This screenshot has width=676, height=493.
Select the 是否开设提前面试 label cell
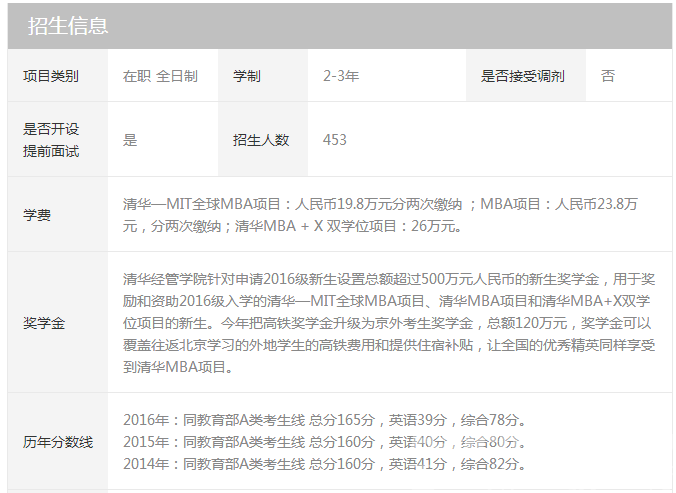(x=51, y=140)
